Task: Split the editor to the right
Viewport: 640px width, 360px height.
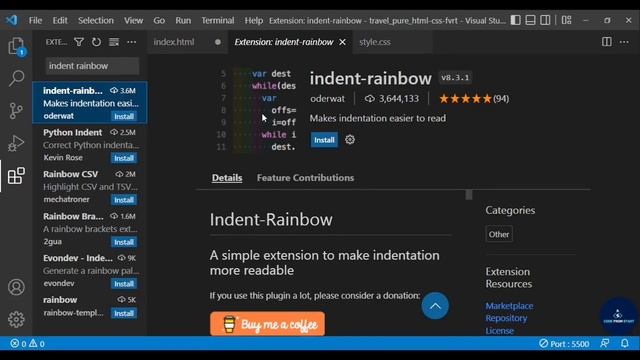Action: 607,42
